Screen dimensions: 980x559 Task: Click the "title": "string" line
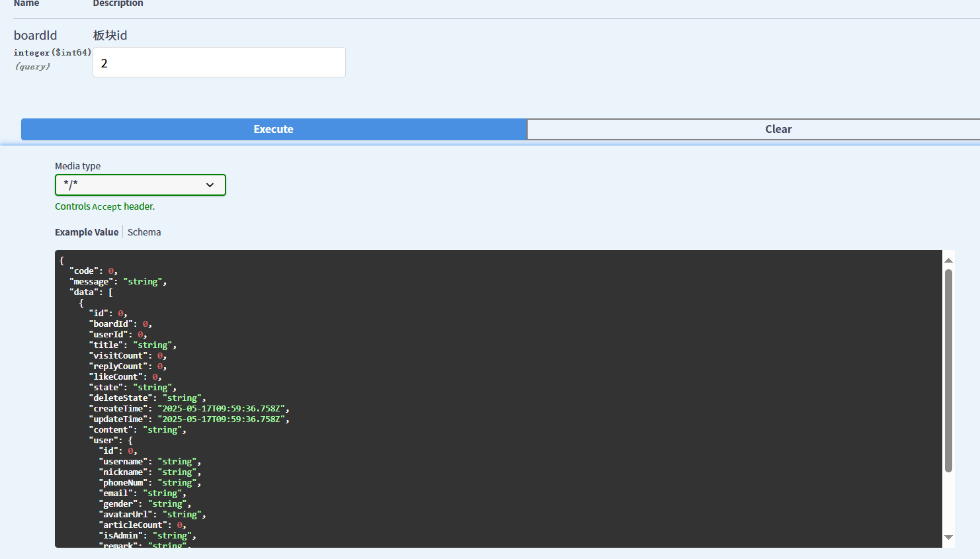[x=133, y=345]
